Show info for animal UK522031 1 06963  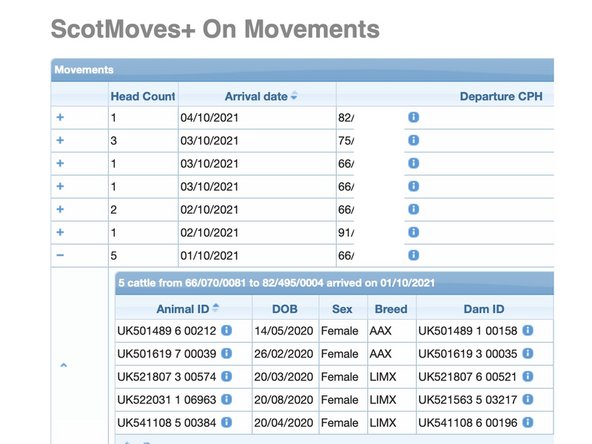pyautogui.click(x=226, y=399)
